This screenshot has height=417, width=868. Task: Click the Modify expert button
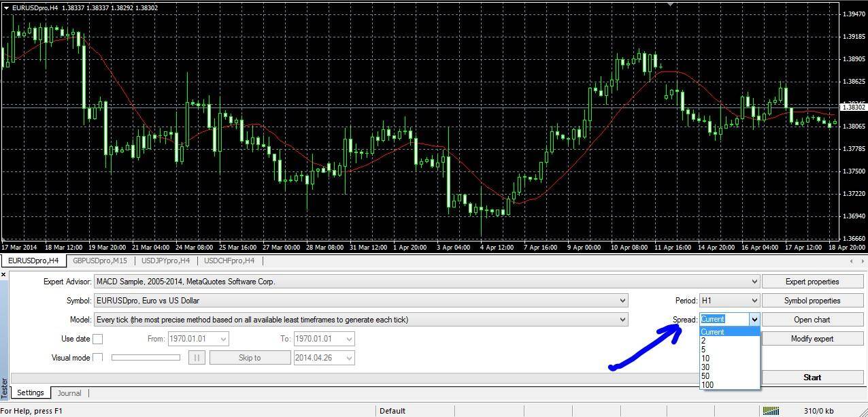tap(812, 338)
